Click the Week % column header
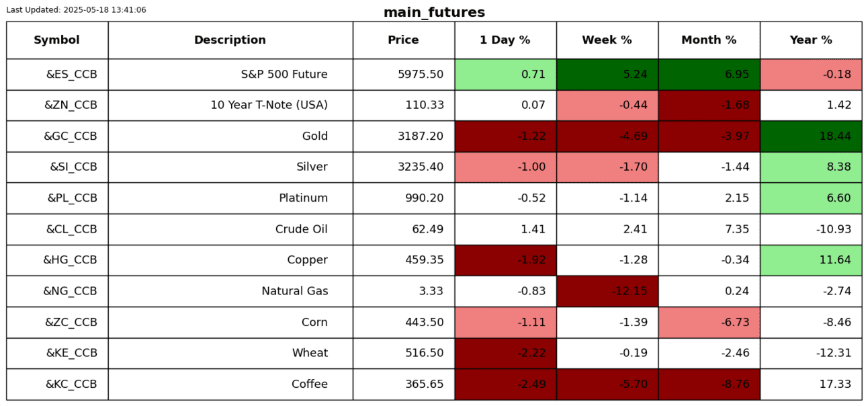Screen dimensions: 868x406 coord(607,40)
